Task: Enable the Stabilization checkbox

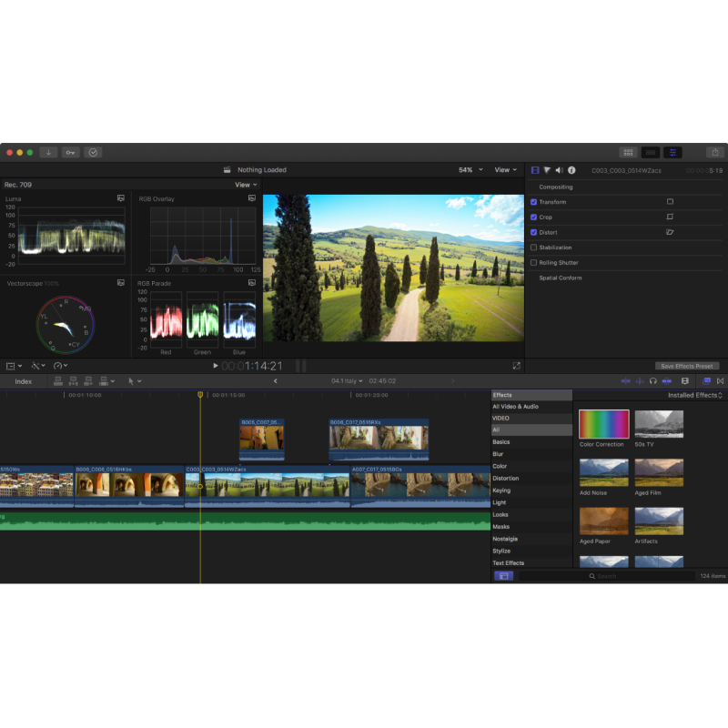Action: (534, 248)
